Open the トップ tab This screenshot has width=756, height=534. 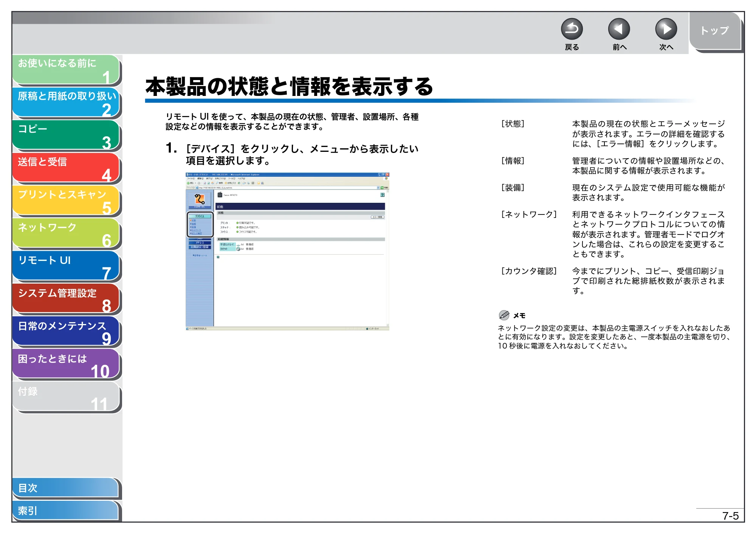tap(715, 31)
